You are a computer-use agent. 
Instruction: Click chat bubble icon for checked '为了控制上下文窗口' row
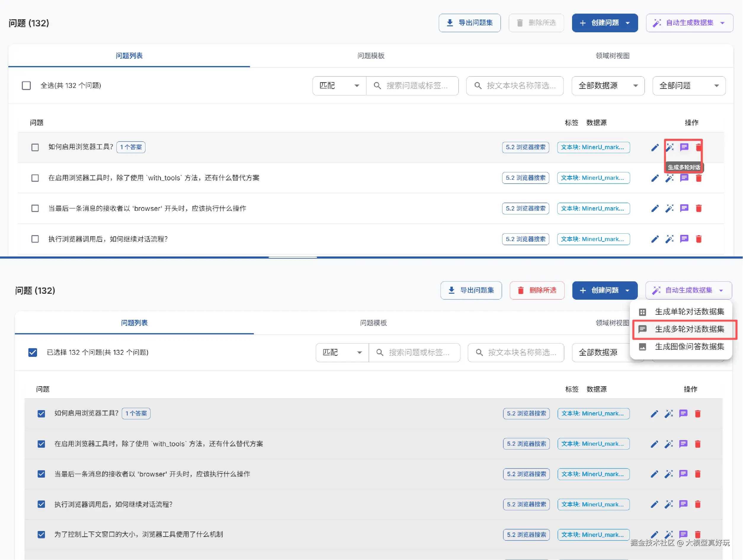pyautogui.click(x=683, y=534)
